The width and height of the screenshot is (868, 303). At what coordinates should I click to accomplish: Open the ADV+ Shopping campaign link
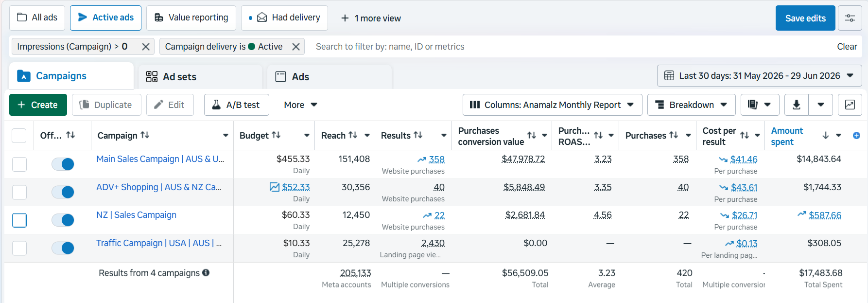[x=159, y=187]
